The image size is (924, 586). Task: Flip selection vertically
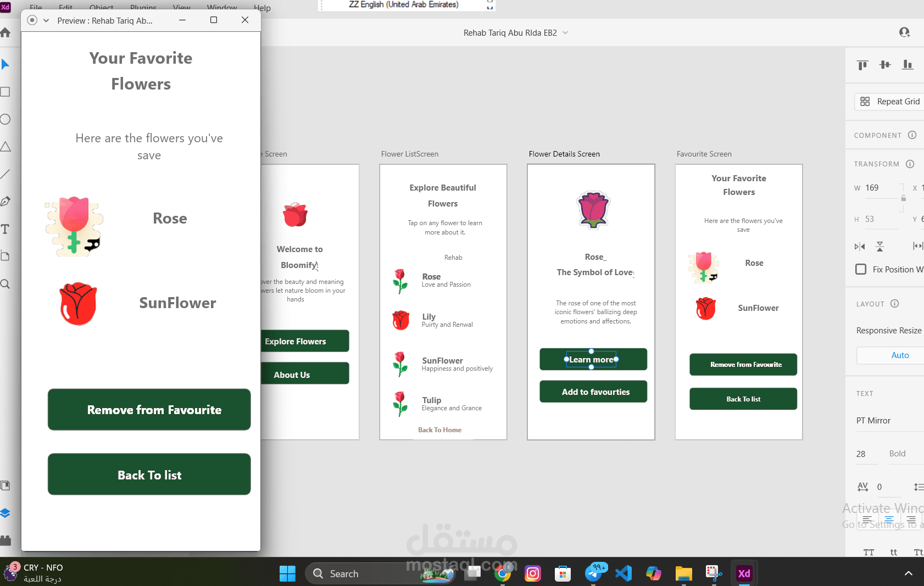coord(880,247)
